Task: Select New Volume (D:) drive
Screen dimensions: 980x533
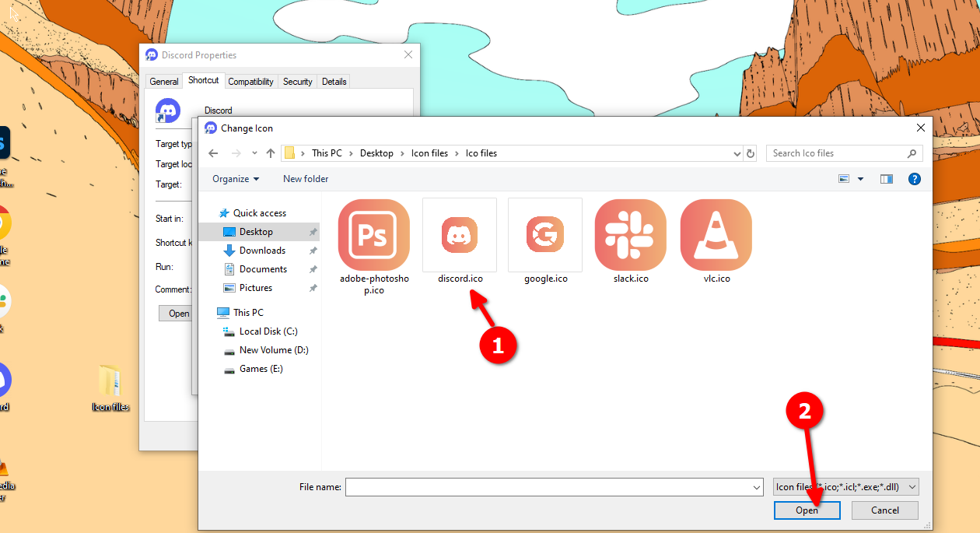Action: click(x=274, y=350)
